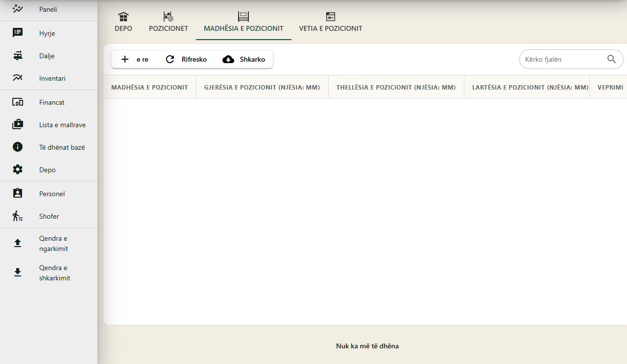Select Personel in the sidebar

pos(48,194)
